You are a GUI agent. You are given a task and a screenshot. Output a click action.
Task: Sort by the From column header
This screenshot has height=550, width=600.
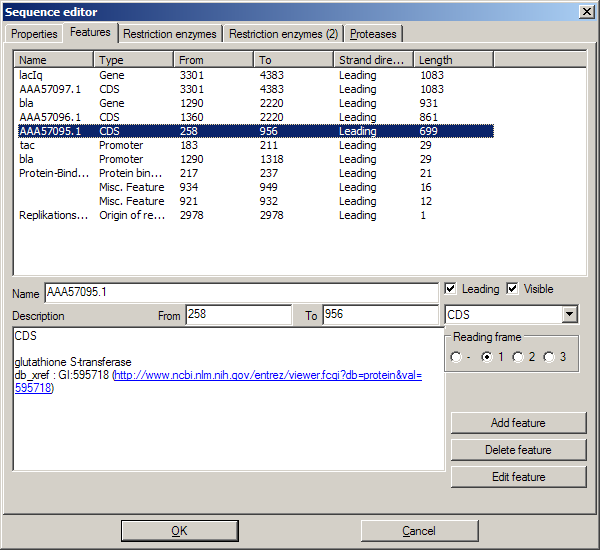(214, 60)
